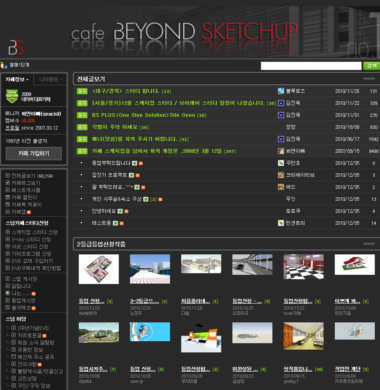Click the author avatar in the 2007/03/15 row
This screenshot has height=390, width=380.
tap(281, 151)
